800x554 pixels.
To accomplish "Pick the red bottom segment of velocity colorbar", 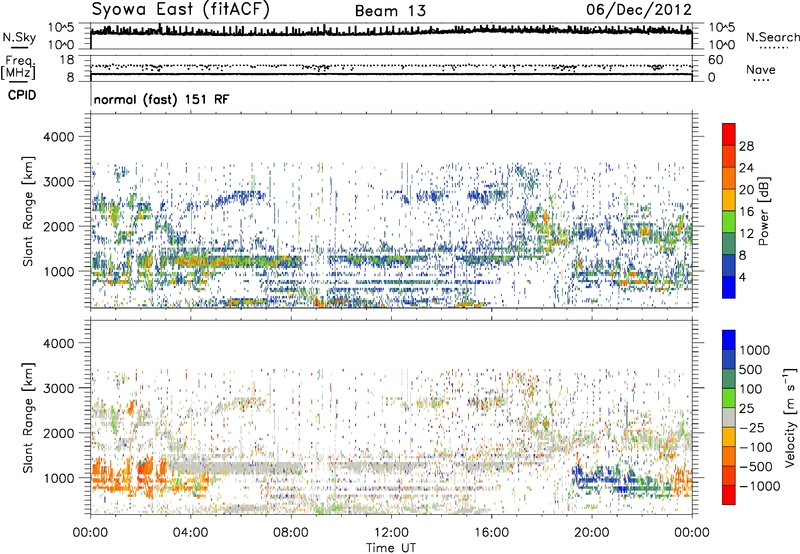I will 729,495.
